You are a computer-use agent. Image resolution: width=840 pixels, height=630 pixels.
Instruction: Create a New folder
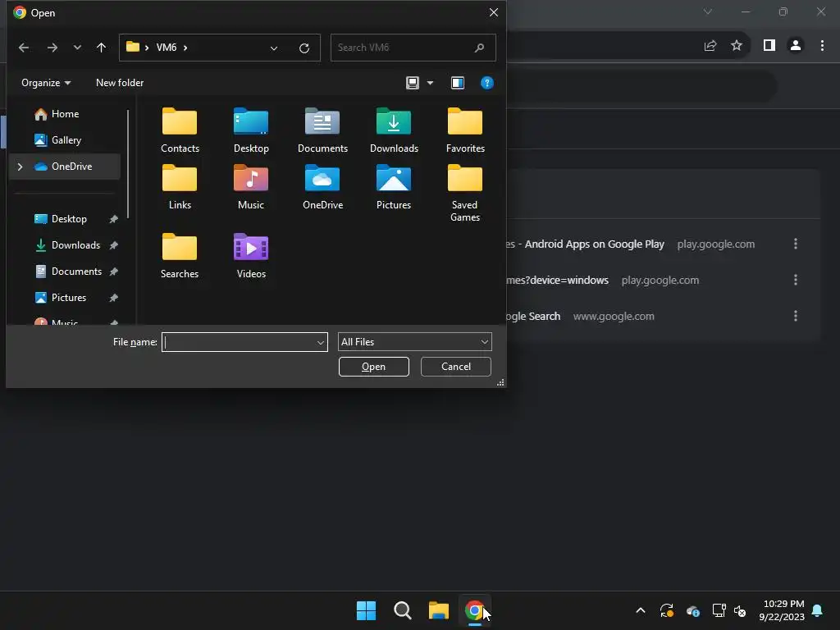point(120,83)
